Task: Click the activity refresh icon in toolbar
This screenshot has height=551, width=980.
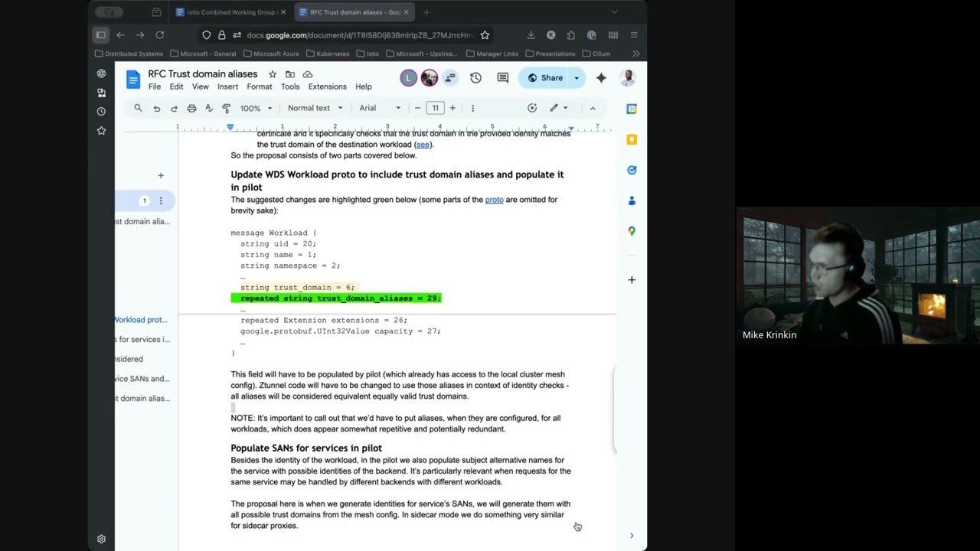Action: [x=532, y=108]
